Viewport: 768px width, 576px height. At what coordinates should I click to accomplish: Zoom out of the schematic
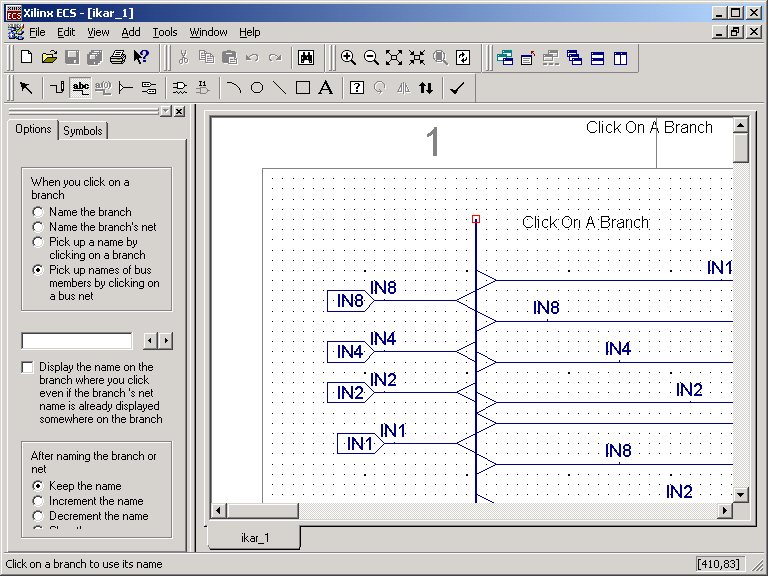click(371, 58)
